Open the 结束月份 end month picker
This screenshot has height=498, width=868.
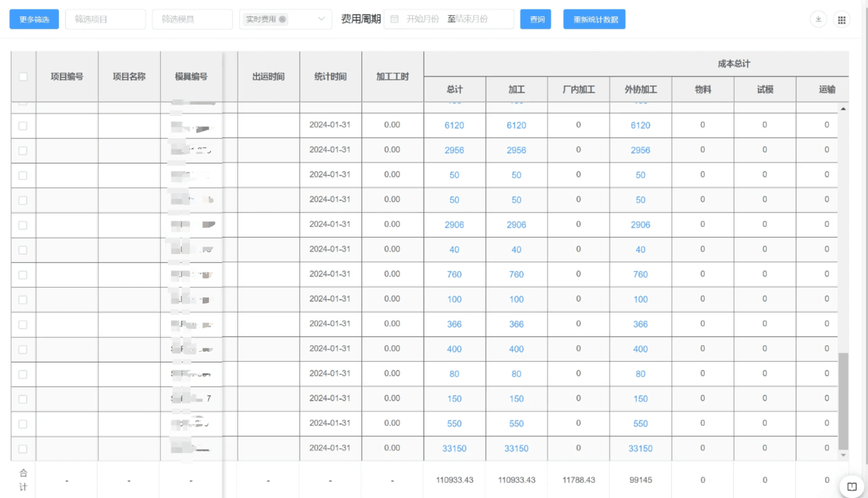[472, 19]
